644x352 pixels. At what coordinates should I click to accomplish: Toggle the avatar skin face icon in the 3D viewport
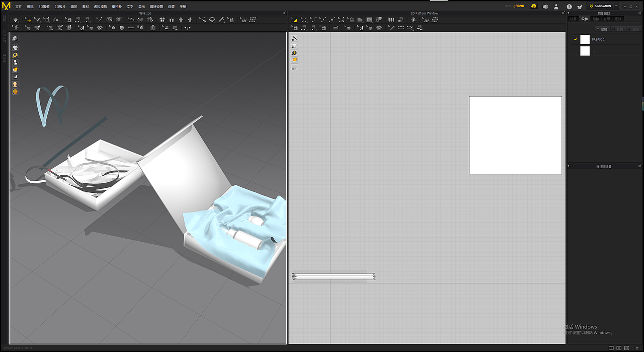[15, 84]
